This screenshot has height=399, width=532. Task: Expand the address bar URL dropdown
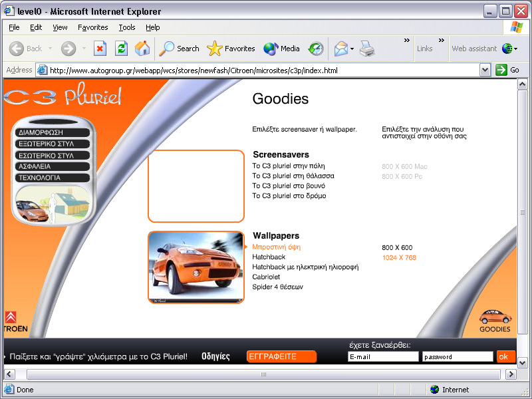[x=485, y=70]
